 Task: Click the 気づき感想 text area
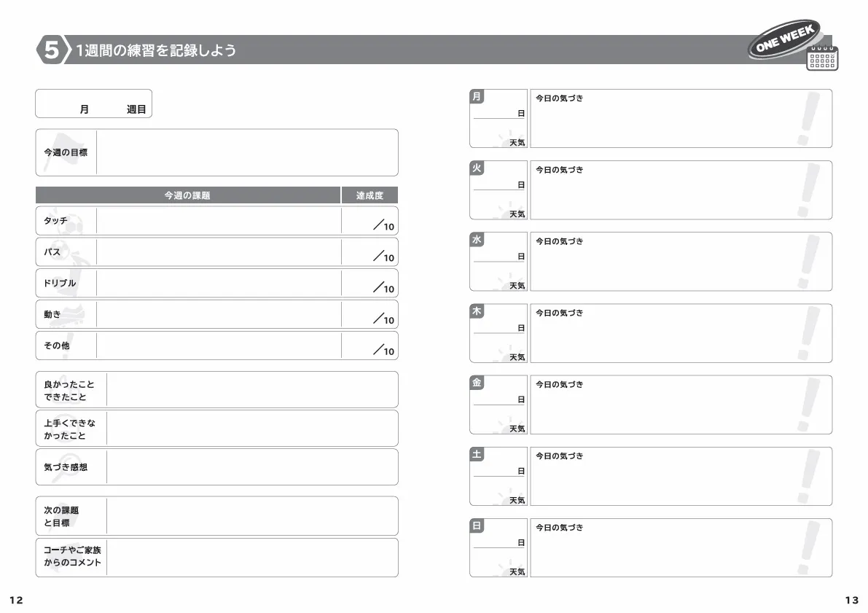point(252,467)
